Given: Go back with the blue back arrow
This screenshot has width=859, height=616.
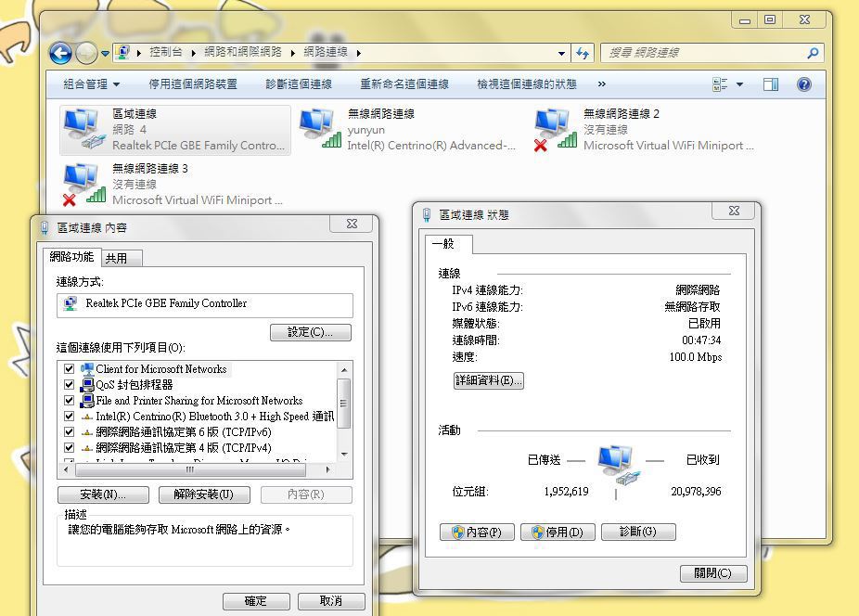Looking at the screenshot, I should [x=61, y=53].
